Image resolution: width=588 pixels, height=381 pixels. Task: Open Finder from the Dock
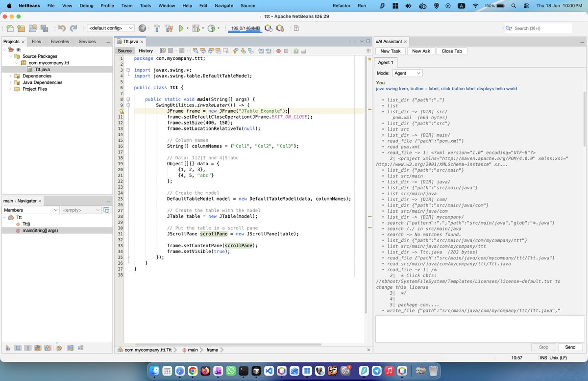click(154, 371)
